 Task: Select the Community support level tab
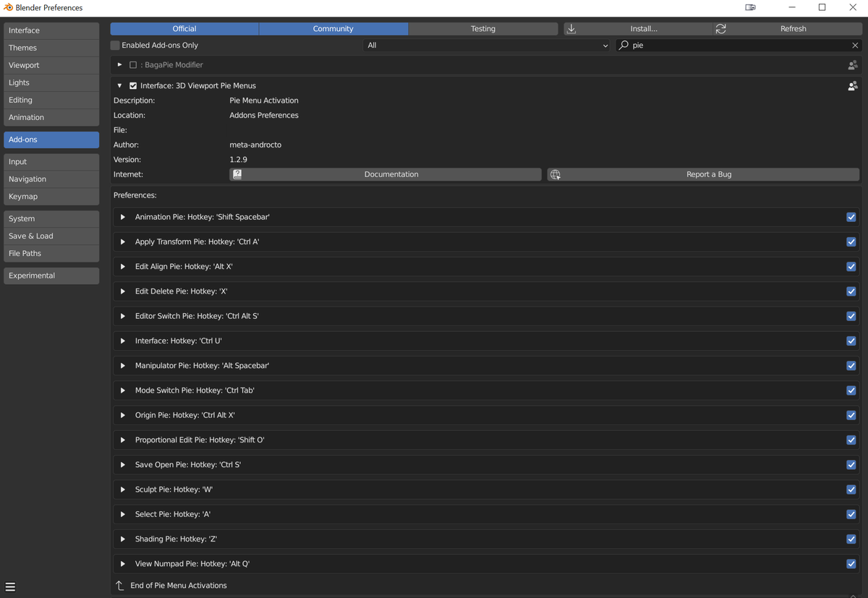coord(333,29)
